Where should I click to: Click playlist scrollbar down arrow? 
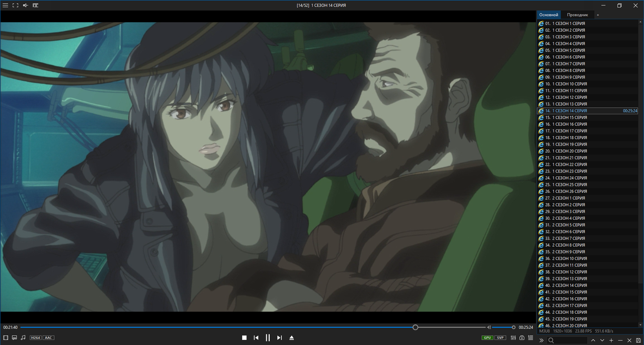click(x=641, y=325)
